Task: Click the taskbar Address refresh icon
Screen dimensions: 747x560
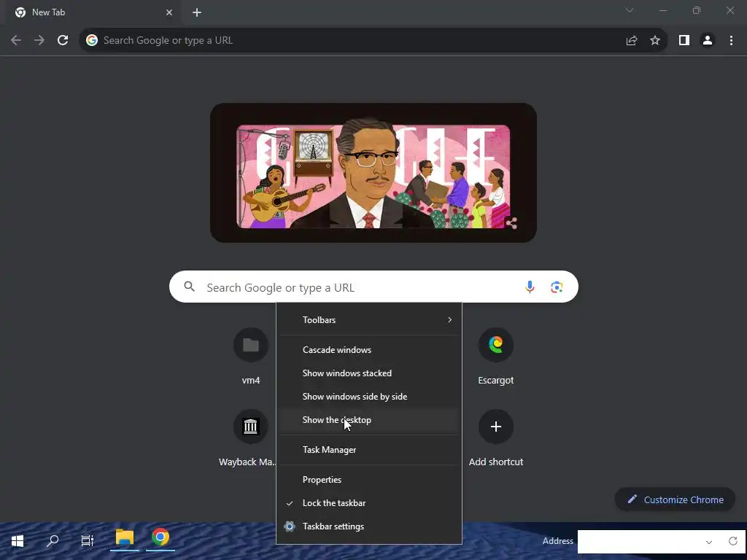Action: pyautogui.click(x=733, y=541)
